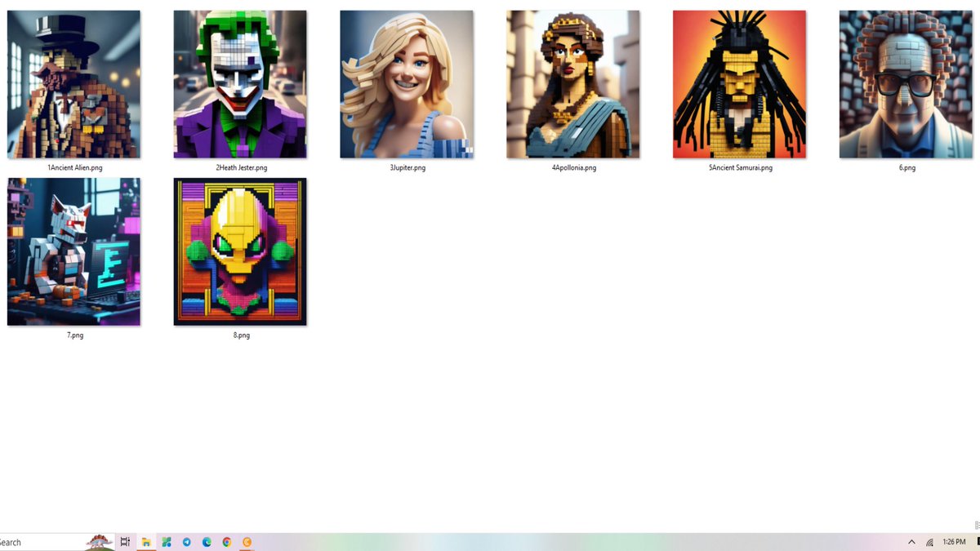Open Telegram from the taskbar
This screenshot has width=980, height=551.
click(187, 542)
